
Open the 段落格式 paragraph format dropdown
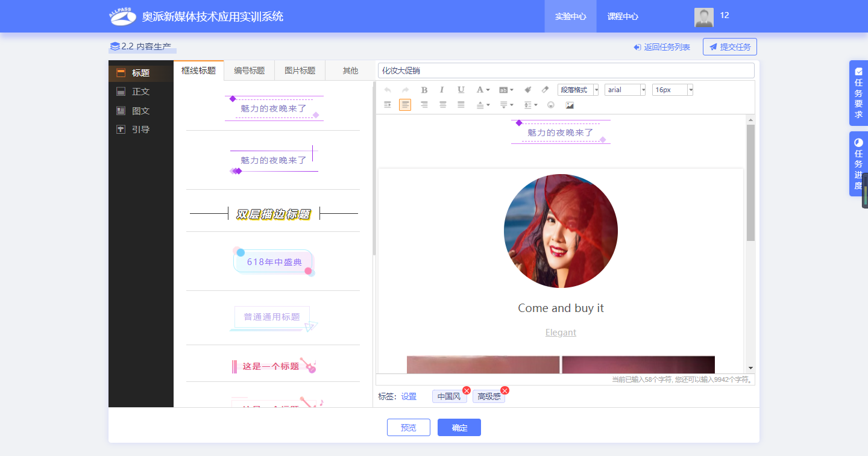578,90
